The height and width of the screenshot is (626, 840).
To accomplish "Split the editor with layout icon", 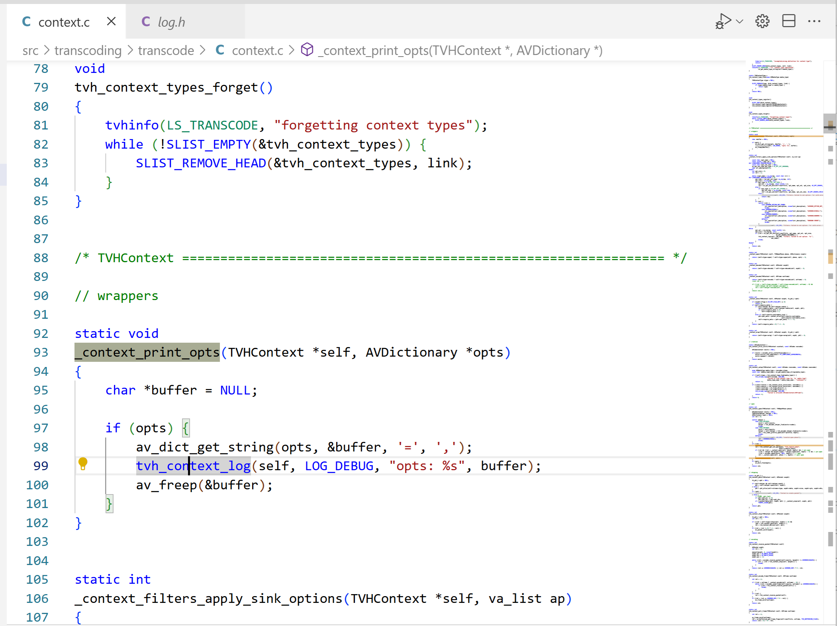I will [x=789, y=21].
